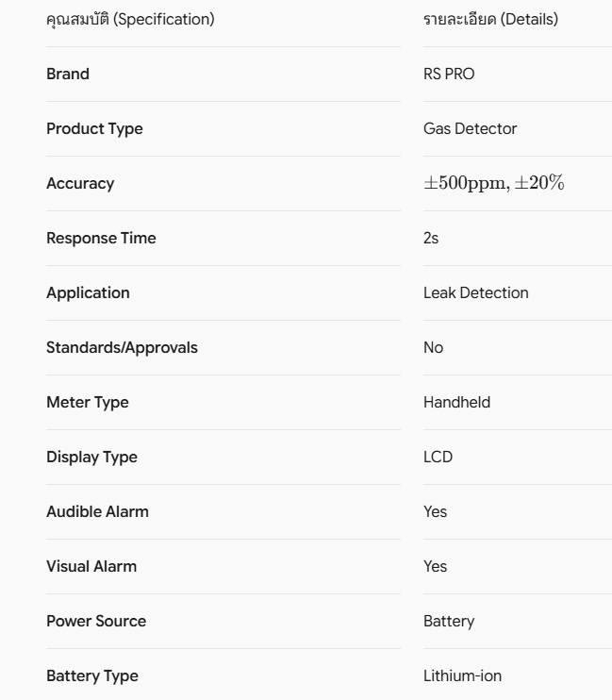The height and width of the screenshot is (700, 612).
Task: Select the 2s response time value
Action: [x=431, y=239]
